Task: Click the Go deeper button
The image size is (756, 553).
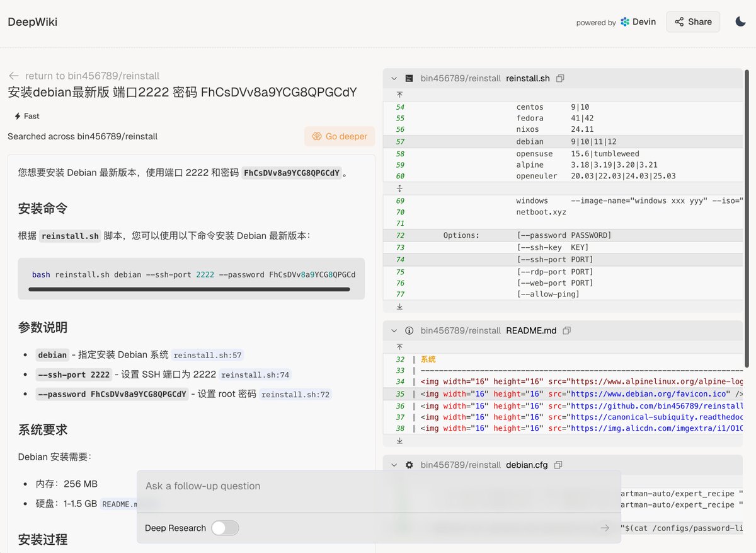Action: pyautogui.click(x=340, y=136)
